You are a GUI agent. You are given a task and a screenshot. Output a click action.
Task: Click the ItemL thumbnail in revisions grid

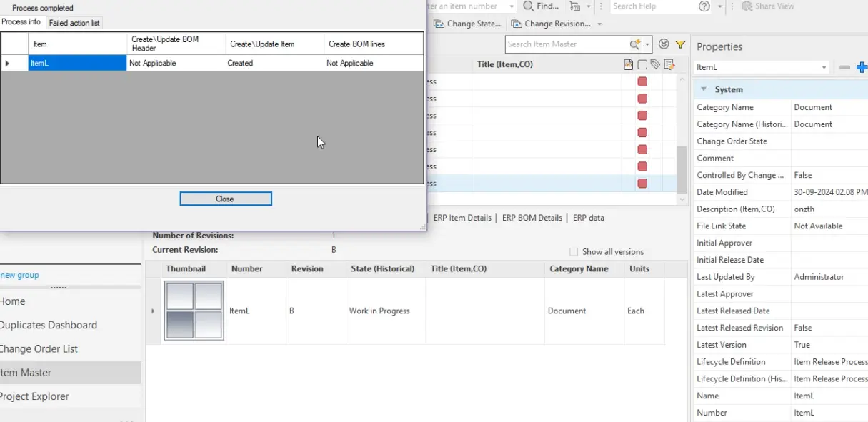point(194,311)
